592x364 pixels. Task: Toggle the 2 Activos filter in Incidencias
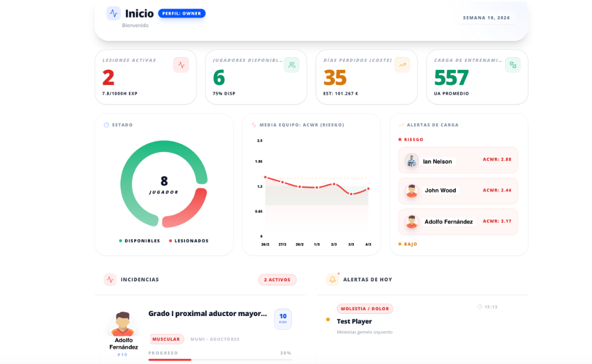[x=277, y=280]
